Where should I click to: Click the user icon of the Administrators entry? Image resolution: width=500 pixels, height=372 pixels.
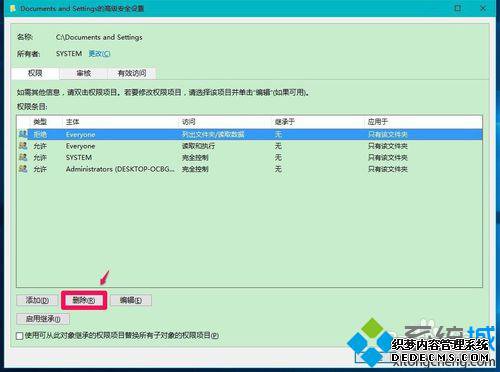pyautogui.click(x=23, y=169)
